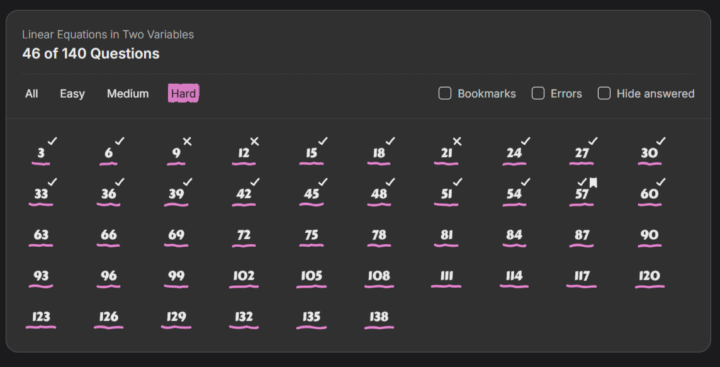Select the Easy difficulty filter
The image size is (720, 367).
click(x=72, y=94)
